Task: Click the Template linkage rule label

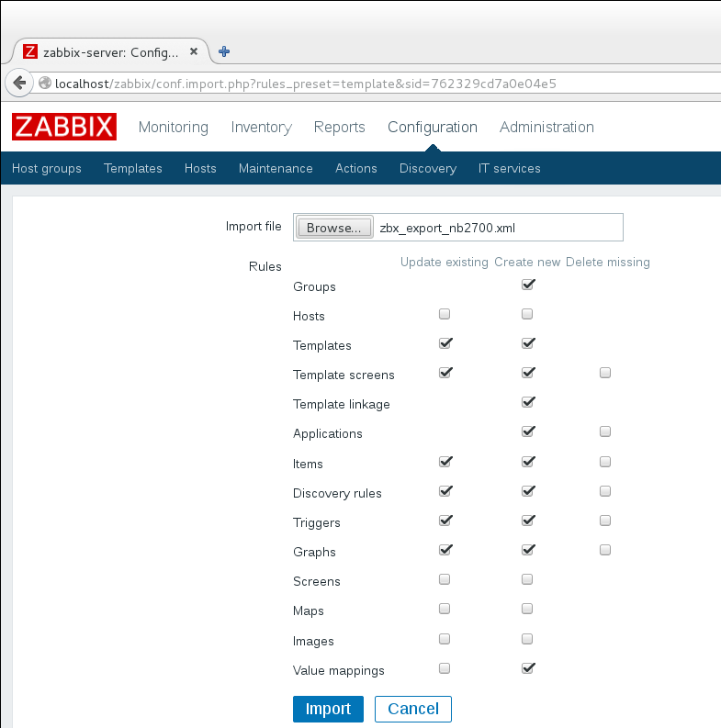Action: pyautogui.click(x=342, y=404)
